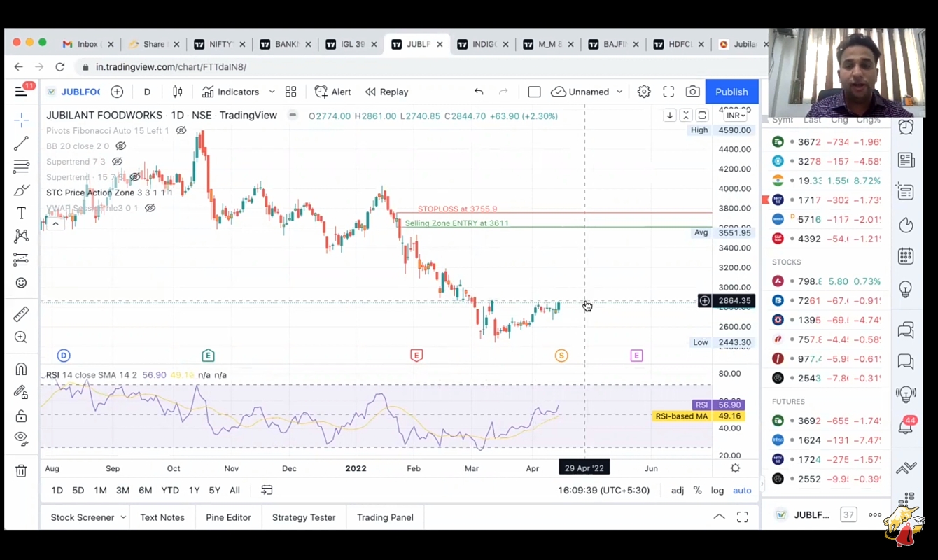Toggle hide all drawings eye icon
This screenshot has height=560, width=938.
(21, 439)
